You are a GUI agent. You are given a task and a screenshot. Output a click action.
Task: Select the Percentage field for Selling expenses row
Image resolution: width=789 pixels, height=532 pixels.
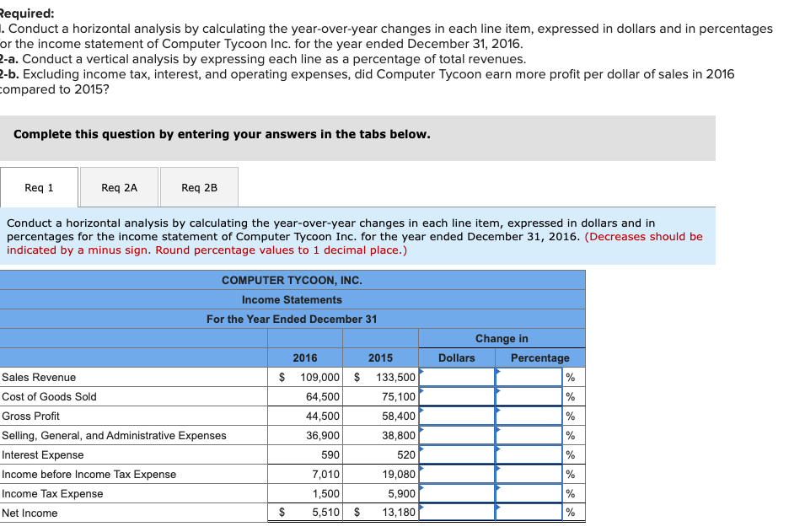(529, 435)
